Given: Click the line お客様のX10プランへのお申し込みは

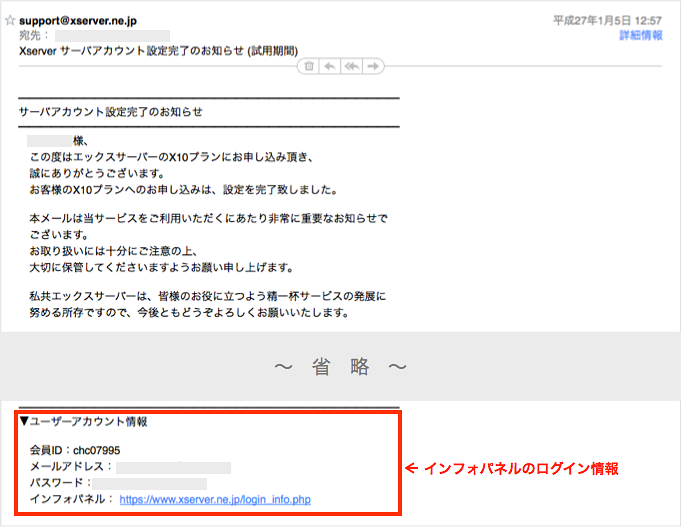Looking at the screenshot, I should click(184, 190).
